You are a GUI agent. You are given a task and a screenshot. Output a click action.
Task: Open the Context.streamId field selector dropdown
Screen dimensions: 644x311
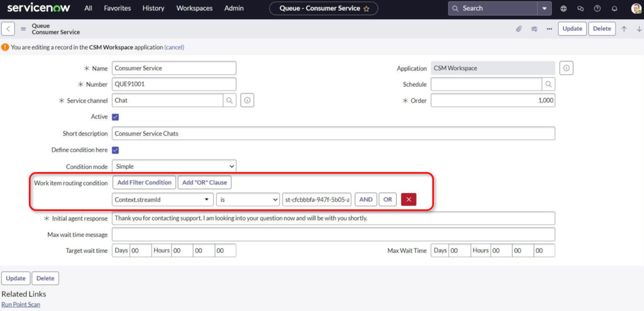(162, 199)
